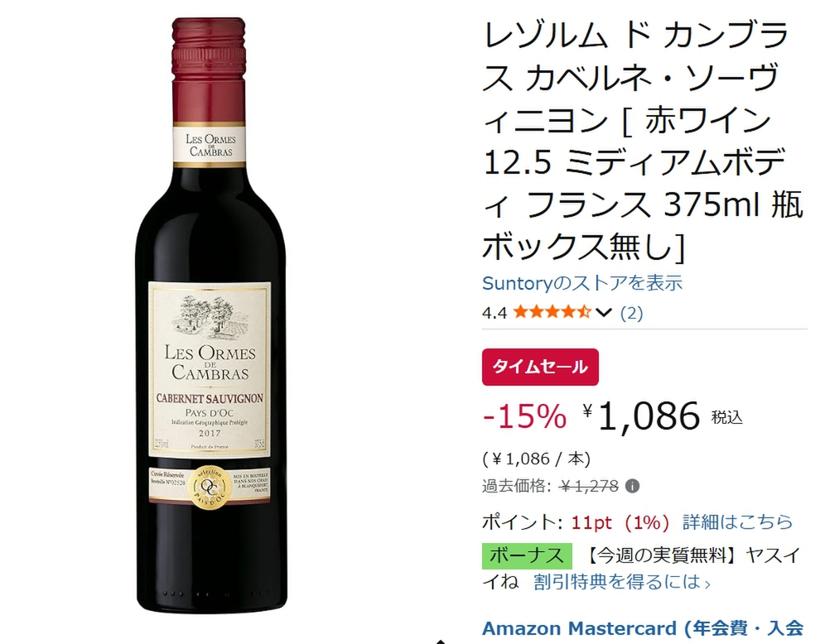Click the product title text
825x644 pixels.
point(643,141)
